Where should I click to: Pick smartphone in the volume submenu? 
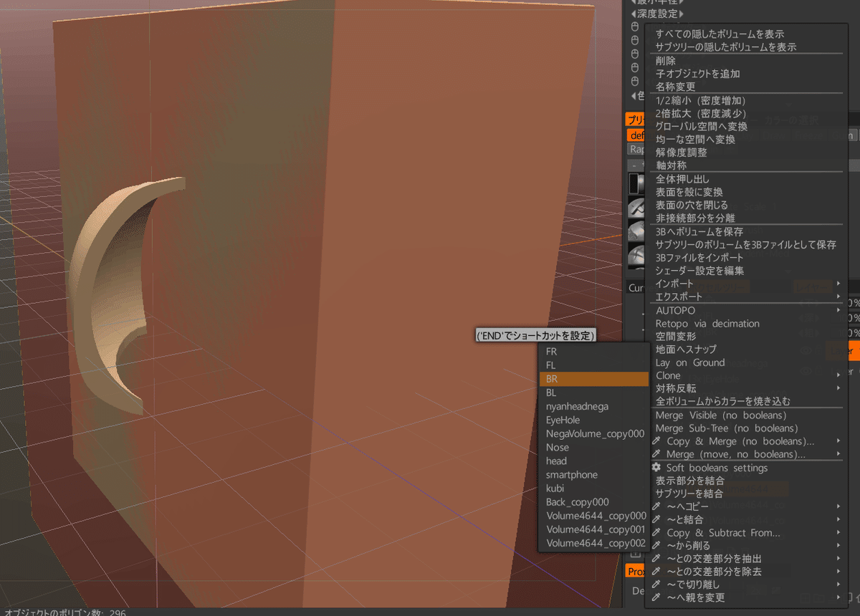pyautogui.click(x=571, y=474)
